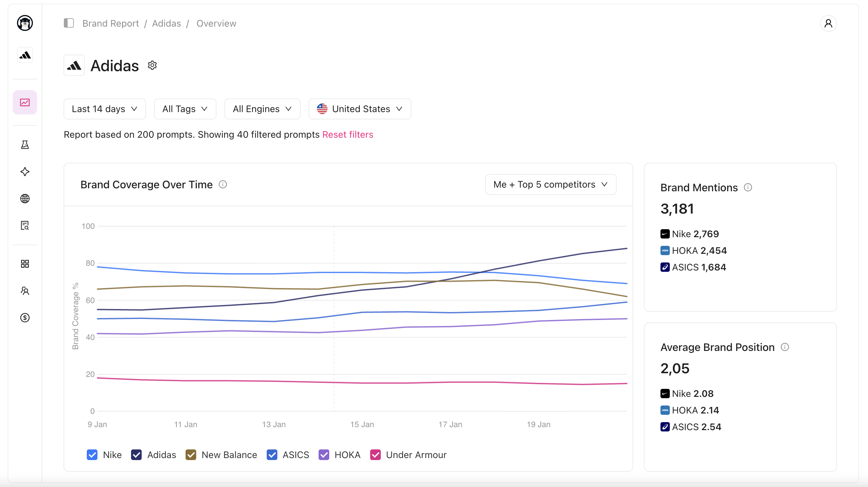
Task: Click info icon next to Brand Mentions
Action: tap(748, 187)
